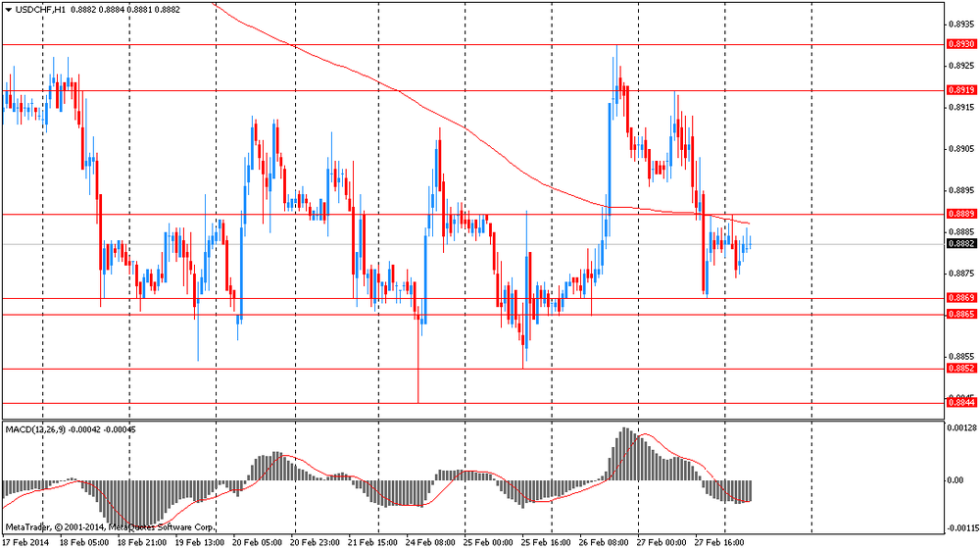Click the 0.00 MACD zero level value
Image resolution: width=980 pixels, height=550 pixels.
click(955, 480)
